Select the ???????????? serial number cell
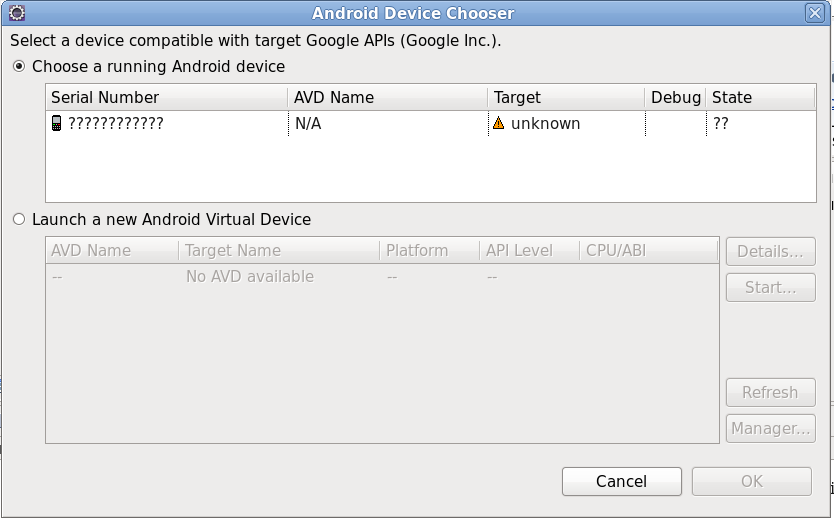Image resolution: width=834 pixels, height=520 pixels. coord(116,123)
